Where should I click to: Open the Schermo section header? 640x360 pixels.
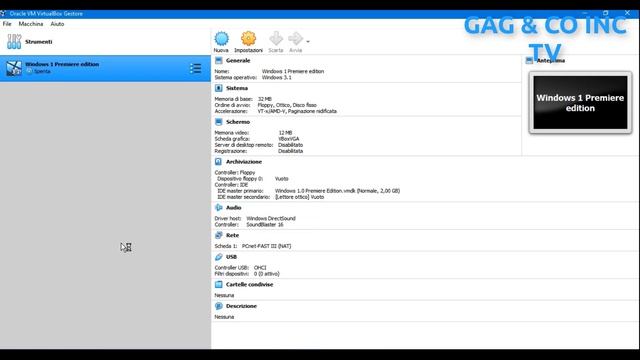coord(238,122)
